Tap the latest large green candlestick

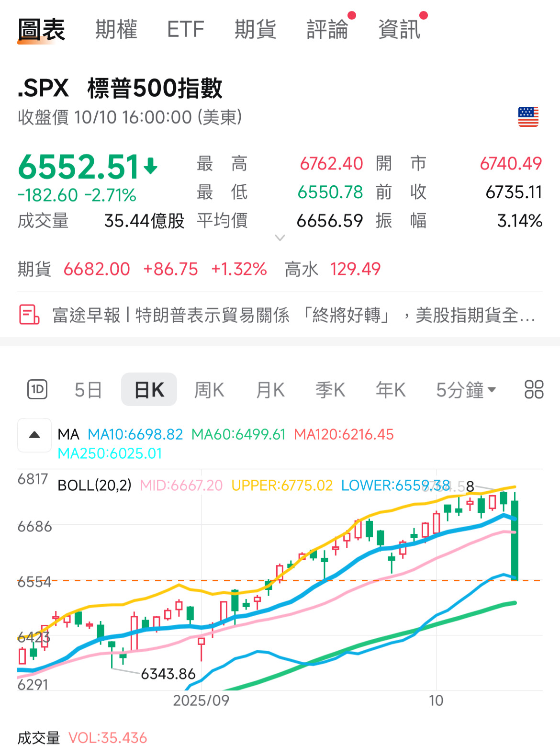point(515,540)
